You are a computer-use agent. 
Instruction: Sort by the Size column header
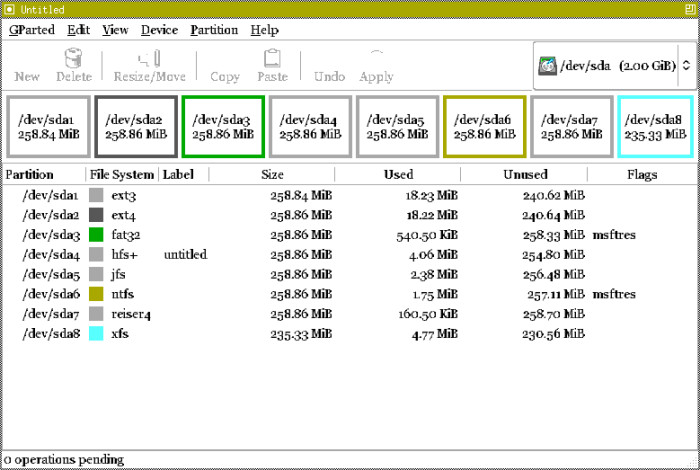(272, 175)
